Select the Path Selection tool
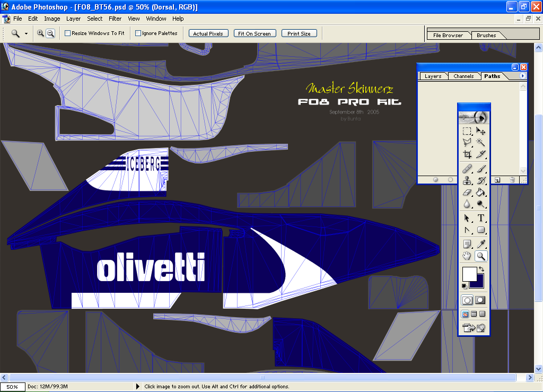This screenshot has width=543, height=392. [467, 218]
